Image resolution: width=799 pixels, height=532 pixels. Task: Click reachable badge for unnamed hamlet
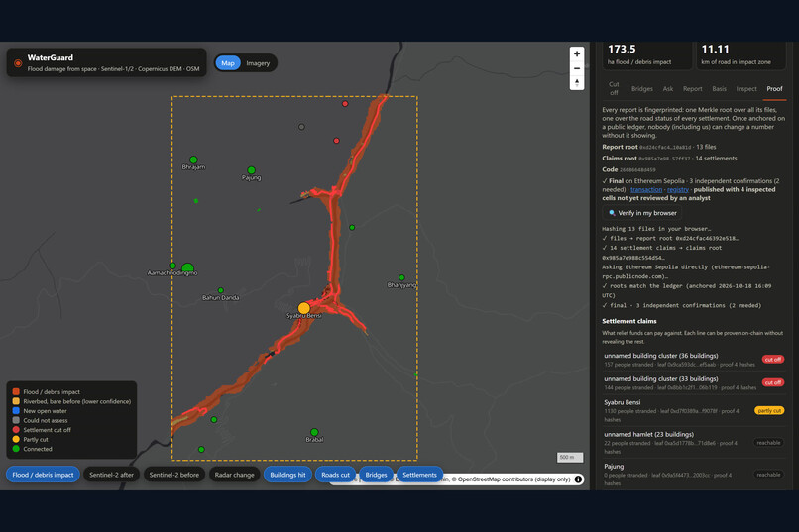(768, 443)
